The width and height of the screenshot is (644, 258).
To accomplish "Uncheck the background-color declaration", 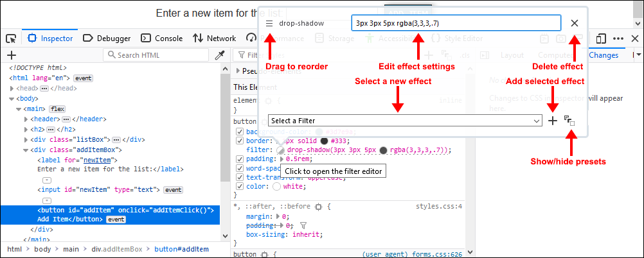I will click(240, 132).
